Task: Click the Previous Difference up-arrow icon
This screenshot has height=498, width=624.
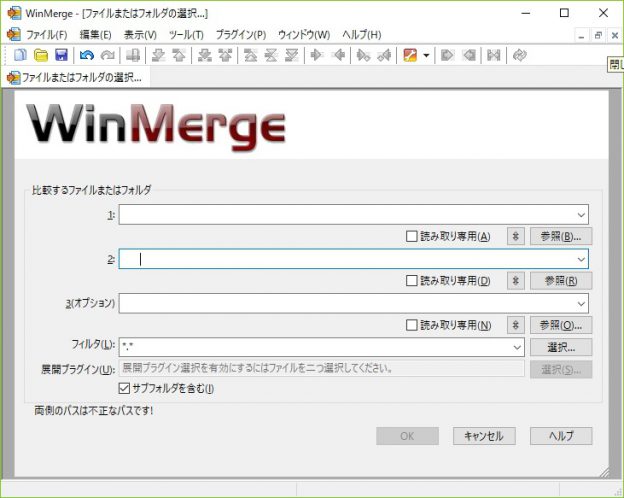Action: (179, 55)
